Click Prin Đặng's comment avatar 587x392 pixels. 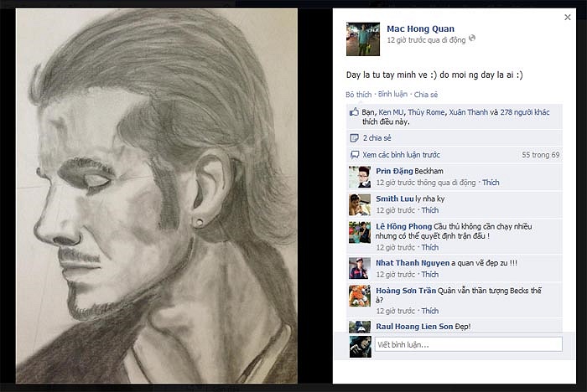[360, 176]
